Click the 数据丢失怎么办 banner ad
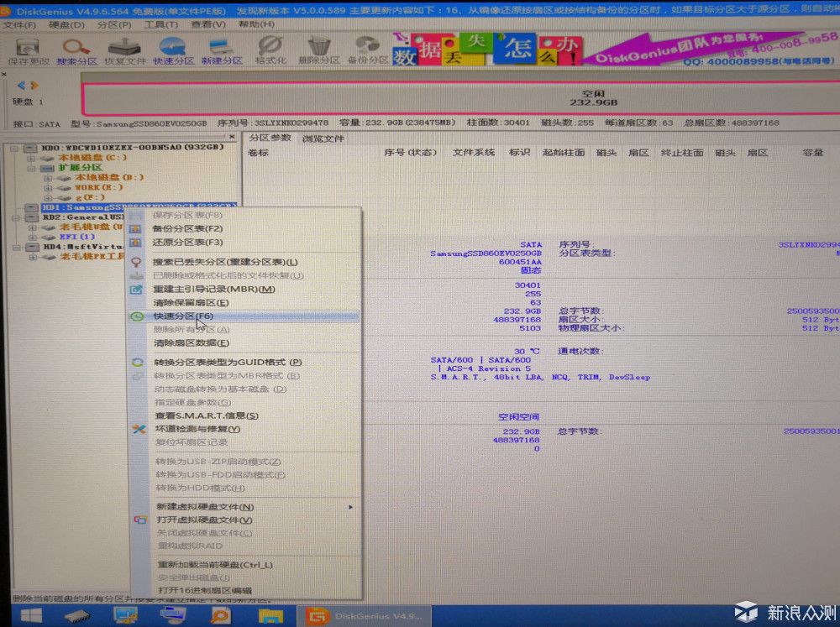 tap(486, 50)
